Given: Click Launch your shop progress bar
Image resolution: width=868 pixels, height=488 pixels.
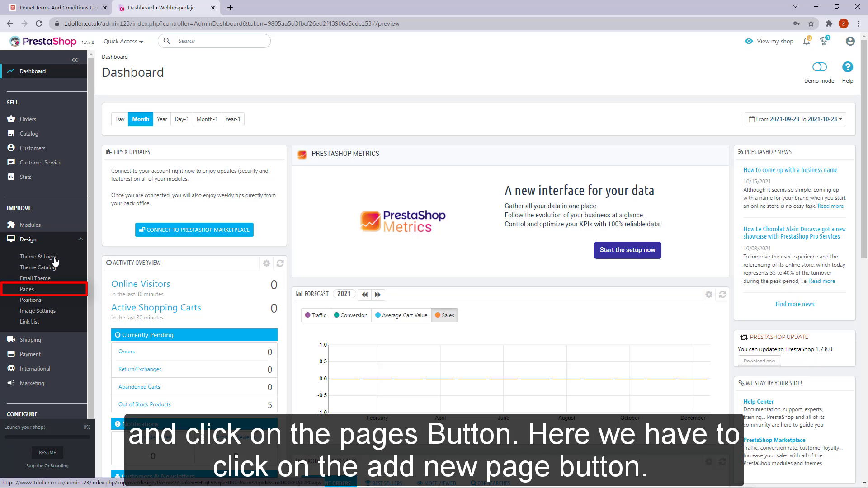Looking at the screenshot, I should [x=47, y=437].
